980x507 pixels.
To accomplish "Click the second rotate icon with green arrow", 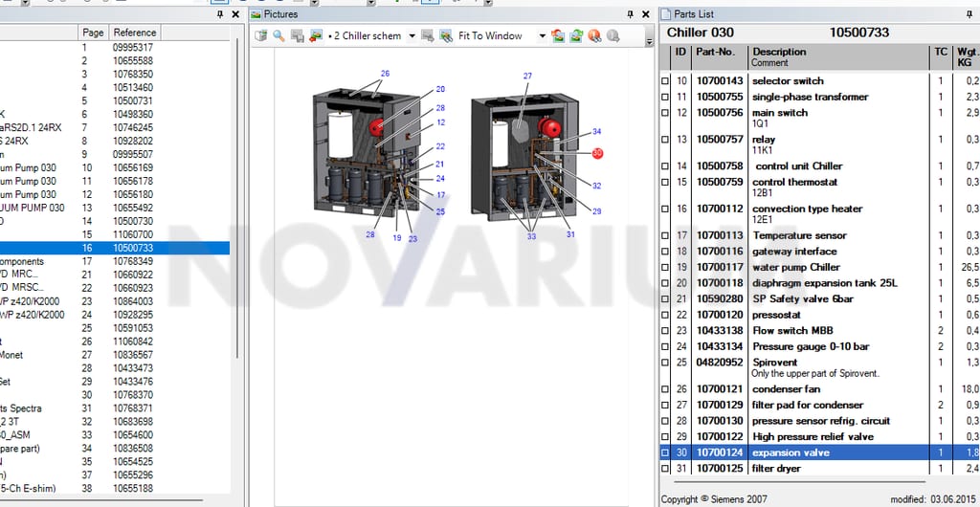I will [x=575, y=36].
